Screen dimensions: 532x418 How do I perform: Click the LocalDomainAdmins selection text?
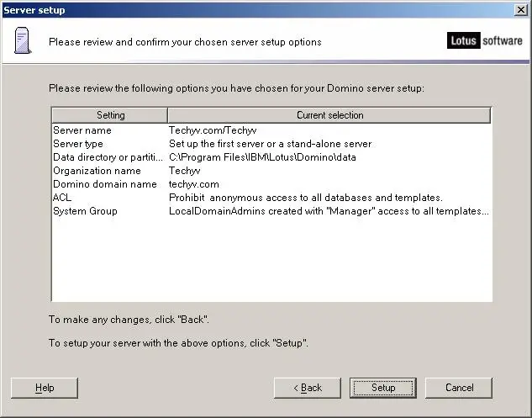(329, 211)
